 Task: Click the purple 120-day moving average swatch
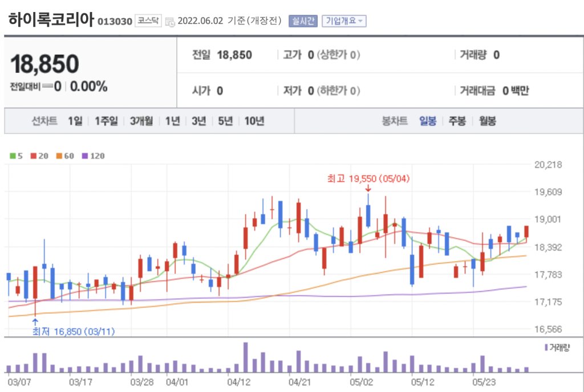pos(85,156)
